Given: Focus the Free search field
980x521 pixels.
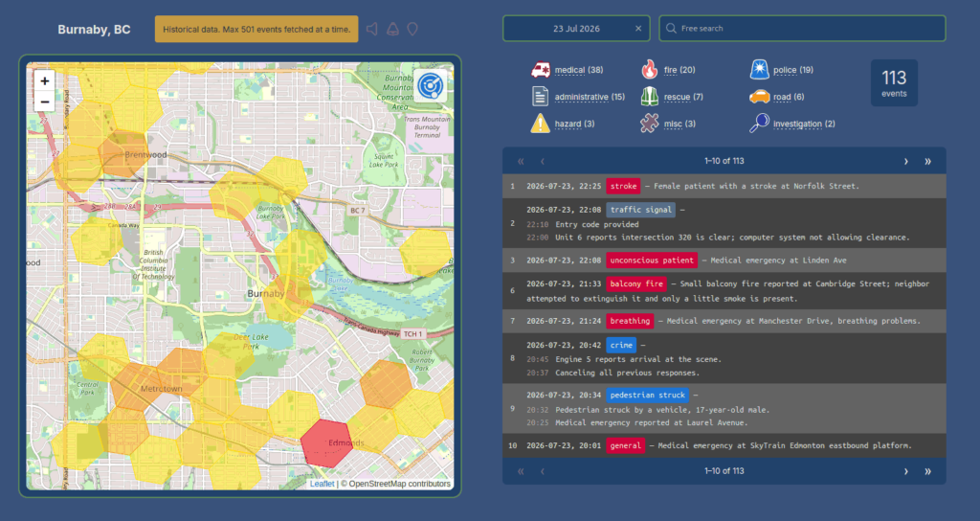Looking at the screenshot, I should pyautogui.click(x=802, y=29).
